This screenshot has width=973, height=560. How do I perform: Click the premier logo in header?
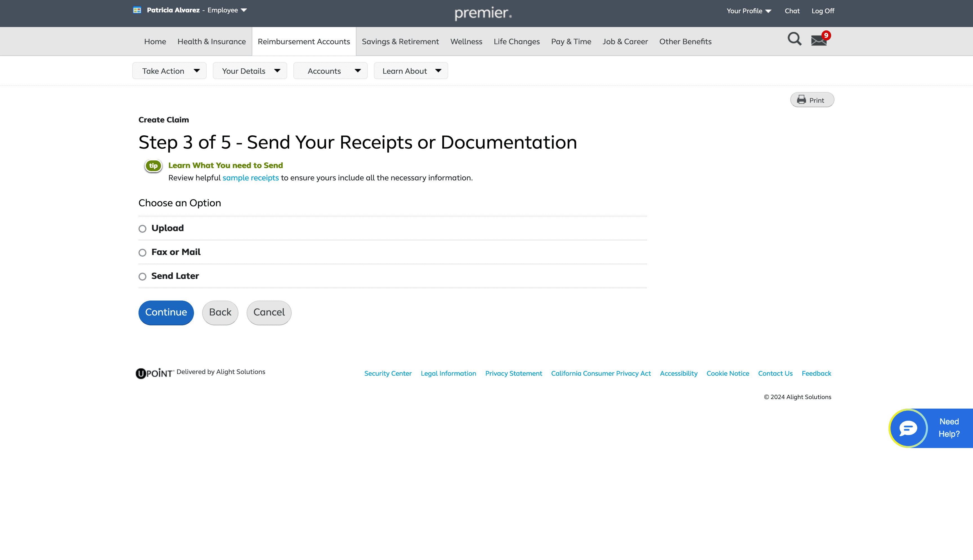click(483, 14)
